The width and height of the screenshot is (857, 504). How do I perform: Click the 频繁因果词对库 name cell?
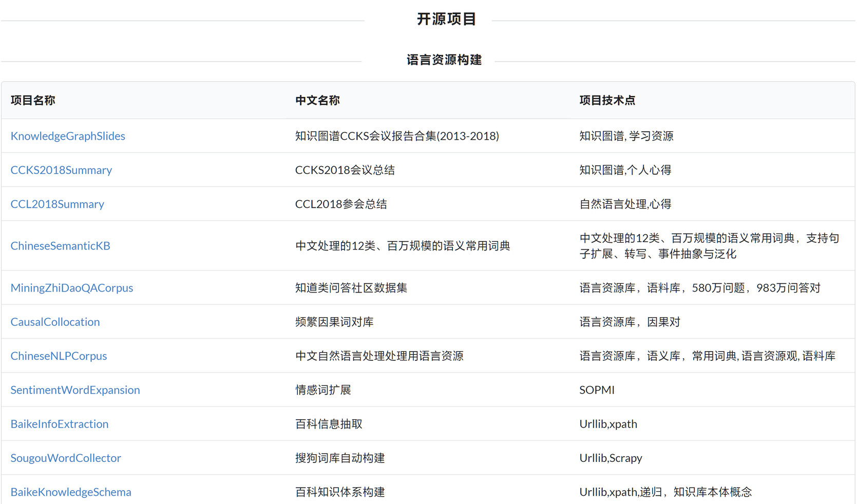pyautogui.click(x=334, y=322)
